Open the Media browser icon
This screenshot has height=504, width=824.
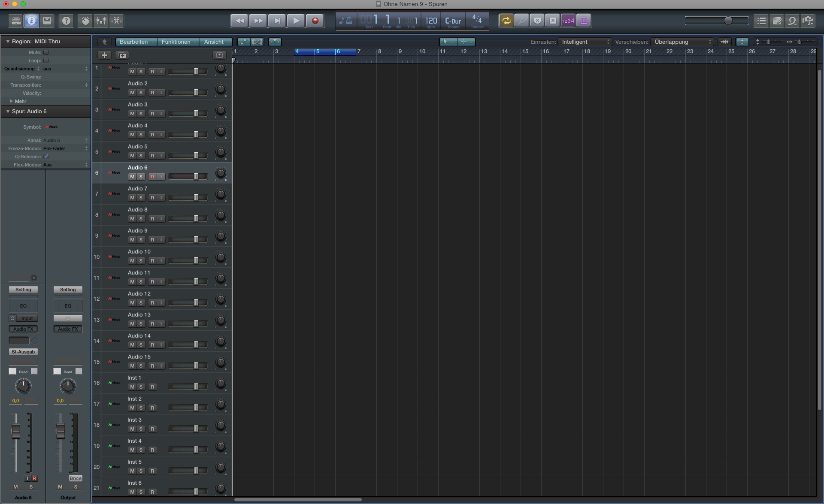coord(809,21)
